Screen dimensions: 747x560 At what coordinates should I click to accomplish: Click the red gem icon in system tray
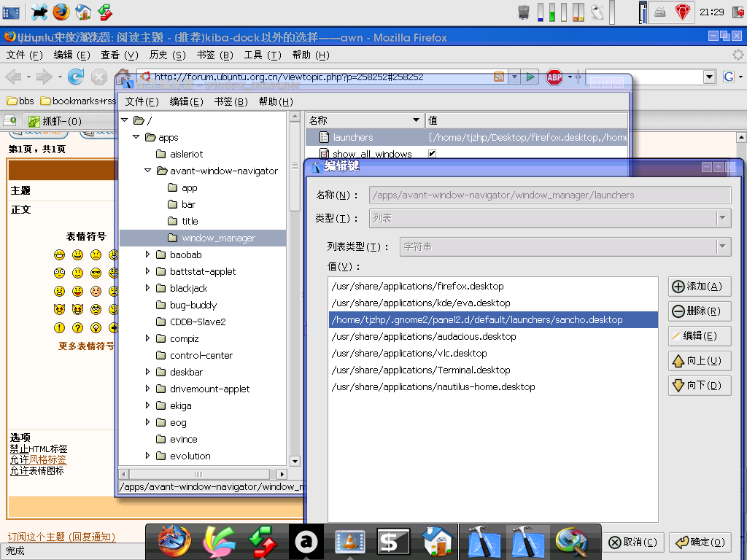pyautogui.click(x=682, y=12)
